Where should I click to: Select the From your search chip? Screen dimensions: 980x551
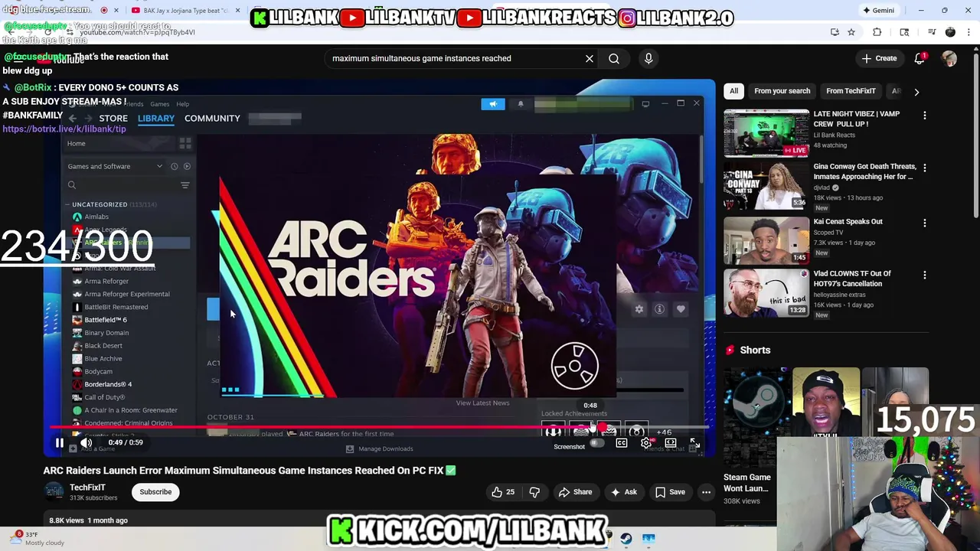pos(782,91)
